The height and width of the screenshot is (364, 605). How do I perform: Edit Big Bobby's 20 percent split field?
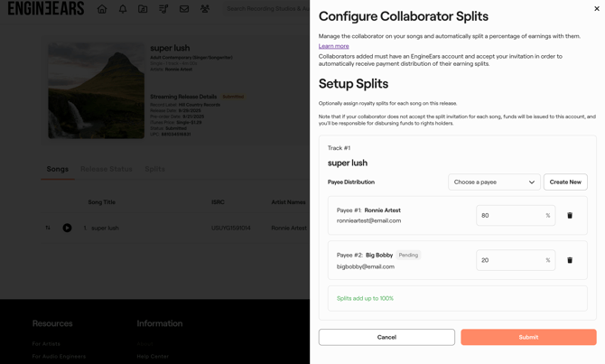509,260
